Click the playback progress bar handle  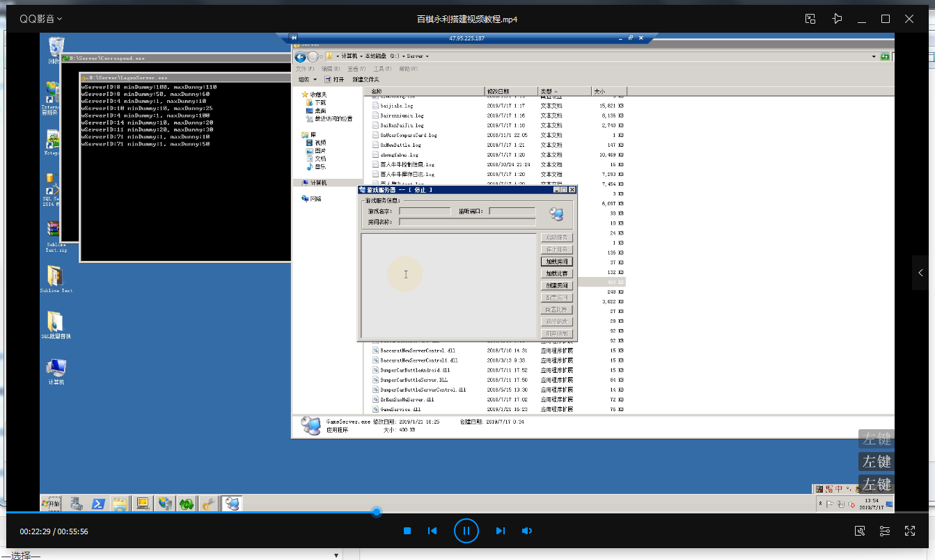(377, 512)
